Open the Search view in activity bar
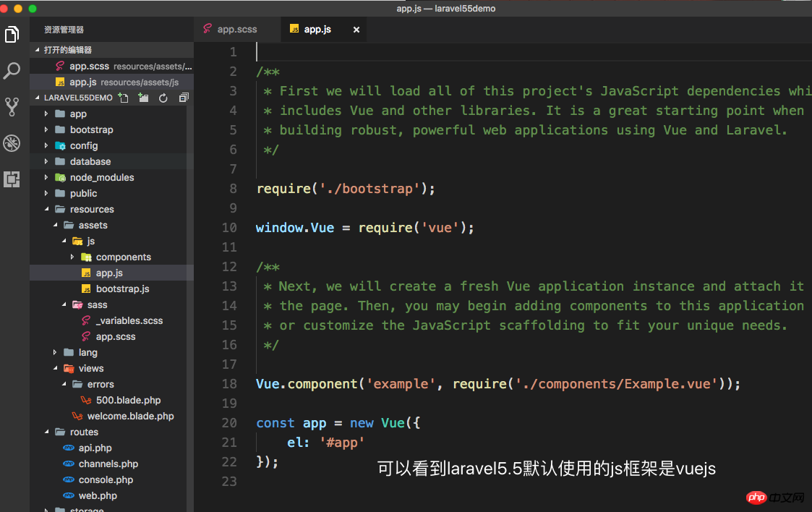Image resolution: width=812 pixels, height=512 pixels. click(x=12, y=70)
